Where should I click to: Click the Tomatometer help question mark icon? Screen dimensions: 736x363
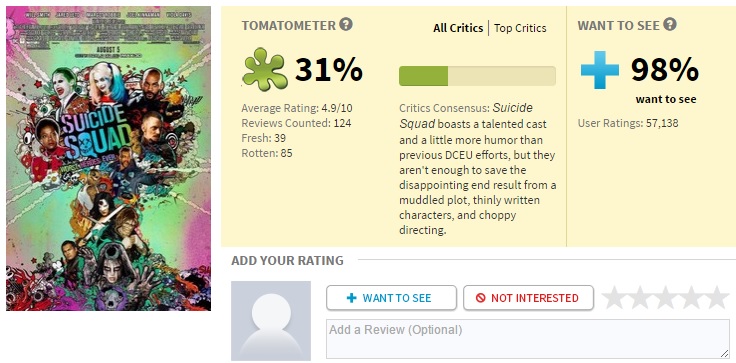point(346,24)
